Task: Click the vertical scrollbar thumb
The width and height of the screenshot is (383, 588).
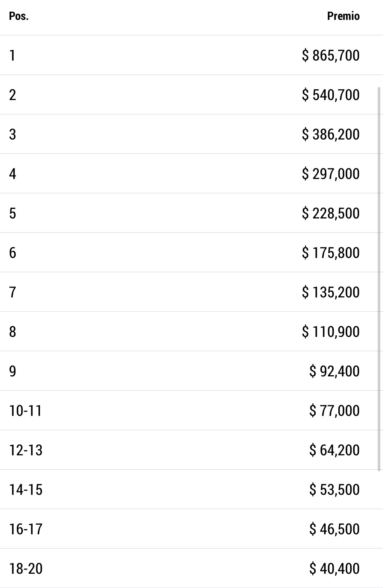Action: [x=379, y=279]
